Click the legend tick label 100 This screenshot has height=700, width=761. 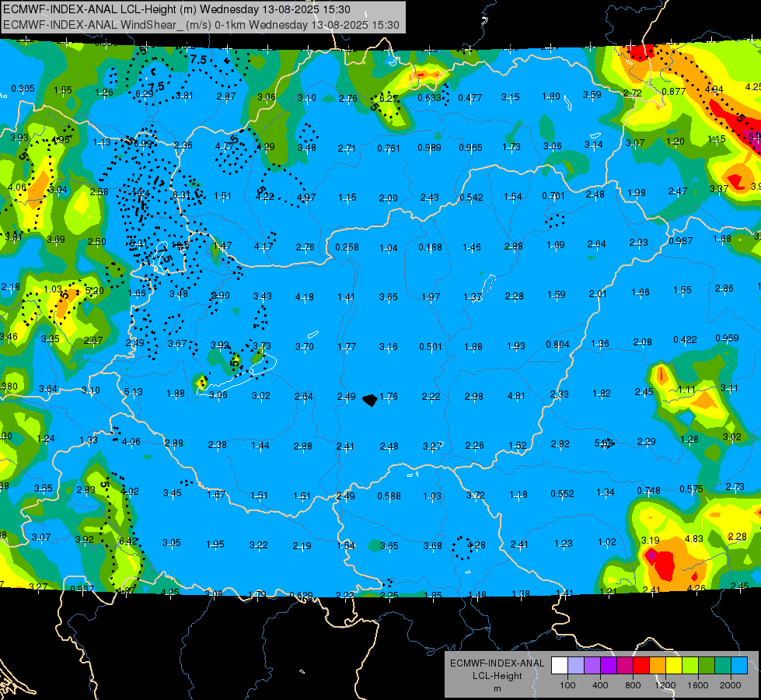pyautogui.click(x=567, y=685)
